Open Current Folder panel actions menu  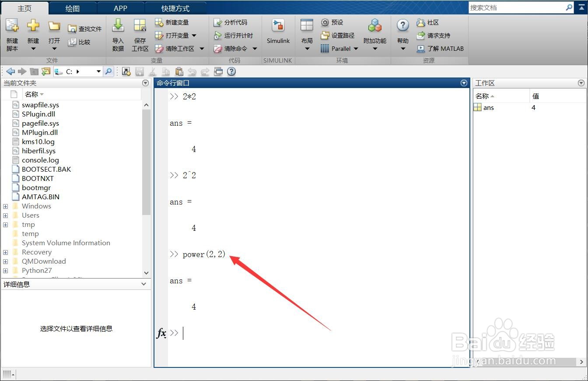[146, 83]
